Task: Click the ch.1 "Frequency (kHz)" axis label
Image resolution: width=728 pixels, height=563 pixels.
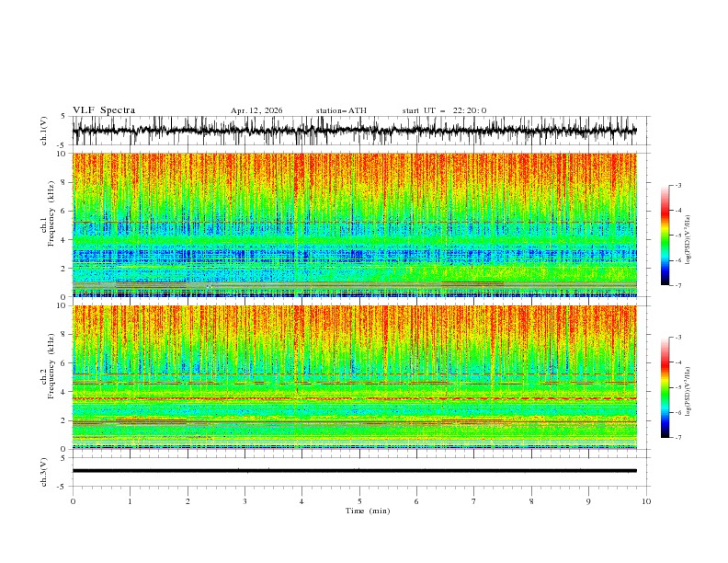Action: (x=51, y=212)
